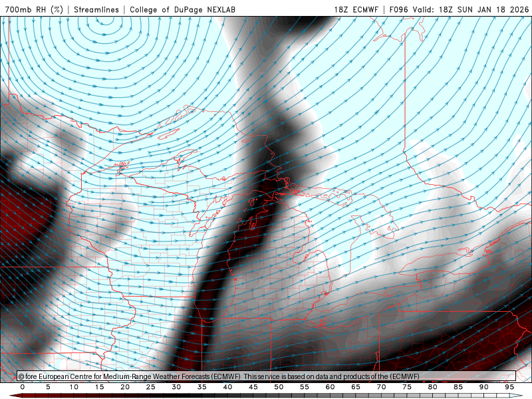This screenshot has width=532, height=399.
Task: Click the "Valid: 18Z SUN JAN 18 2026" text
Action: click(x=471, y=9)
